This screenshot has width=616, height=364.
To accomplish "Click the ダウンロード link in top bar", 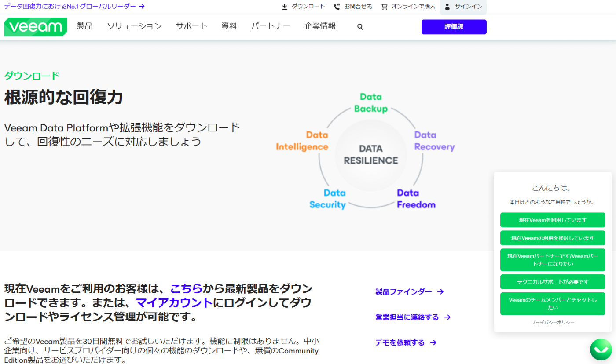I will pyautogui.click(x=308, y=7).
